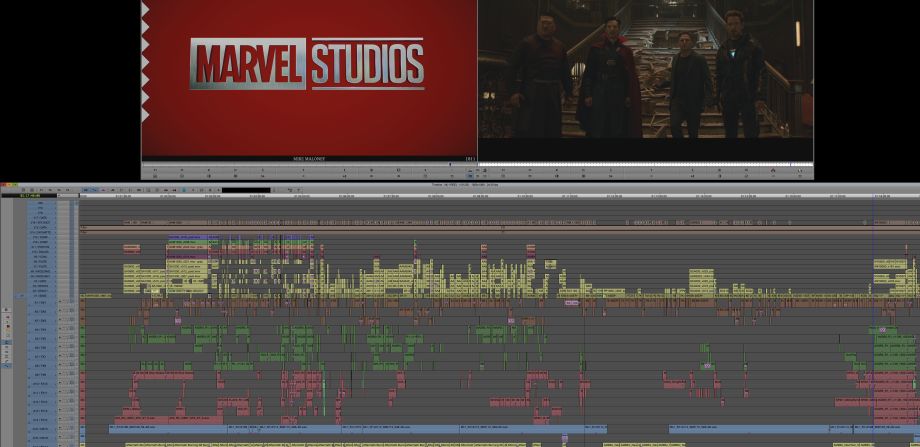This screenshot has height=447, width=920.
Task: Close the timeline window with the red button
Action: tap(4, 185)
